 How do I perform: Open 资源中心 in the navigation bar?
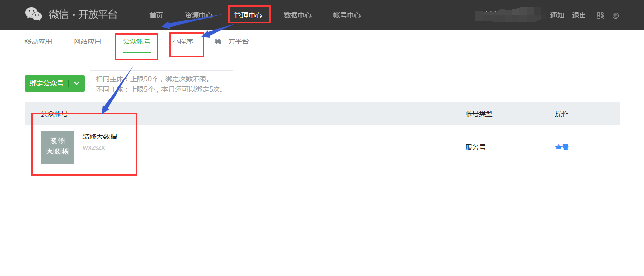pos(198,15)
